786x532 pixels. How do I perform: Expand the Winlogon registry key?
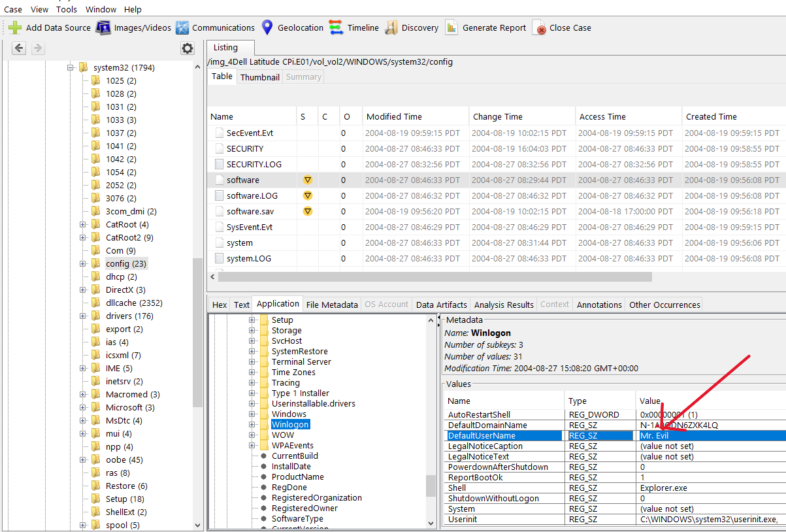[x=252, y=425]
